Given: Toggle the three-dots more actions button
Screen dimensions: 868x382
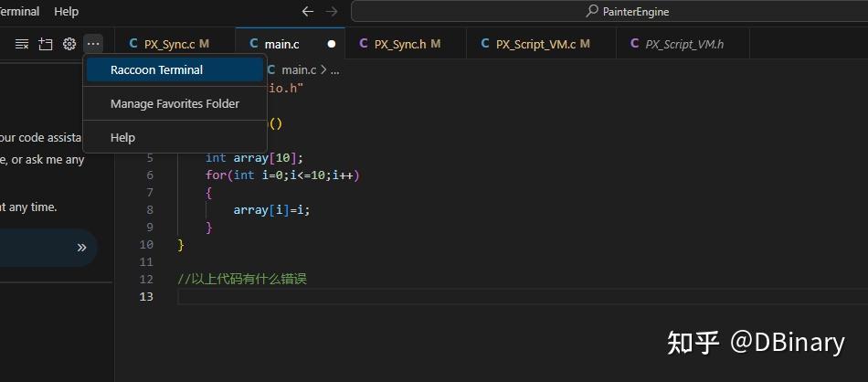Looking at the screenshot, I should 93,44.
